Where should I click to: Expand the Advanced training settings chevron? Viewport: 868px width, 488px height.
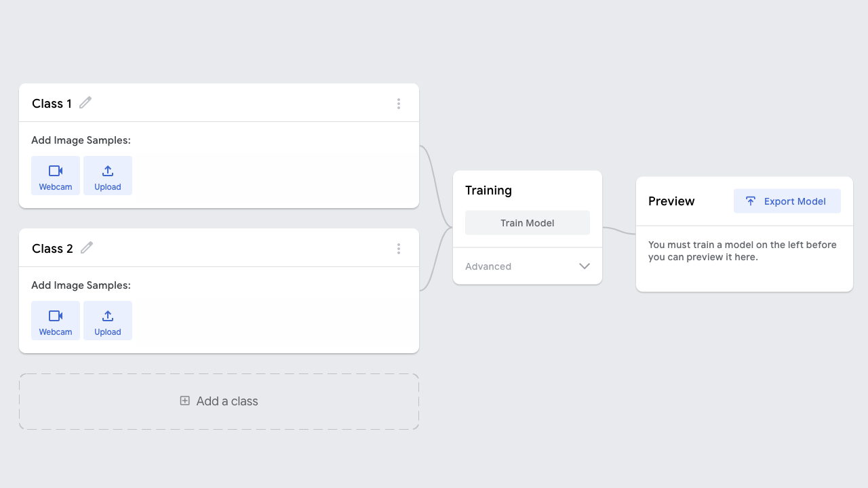click(585, 266)
